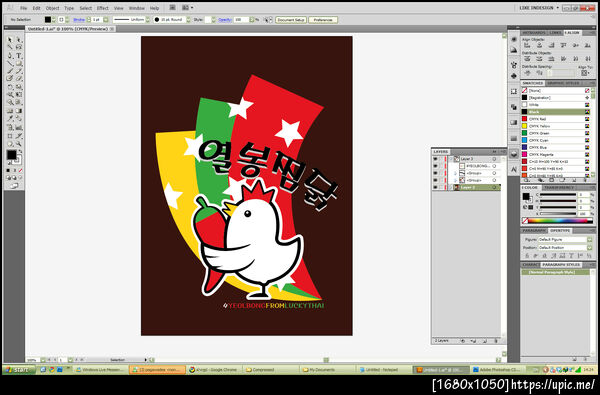Click Horizontal Align Center icon
This screenshot has width=600, height=395.
pos(539,45)
